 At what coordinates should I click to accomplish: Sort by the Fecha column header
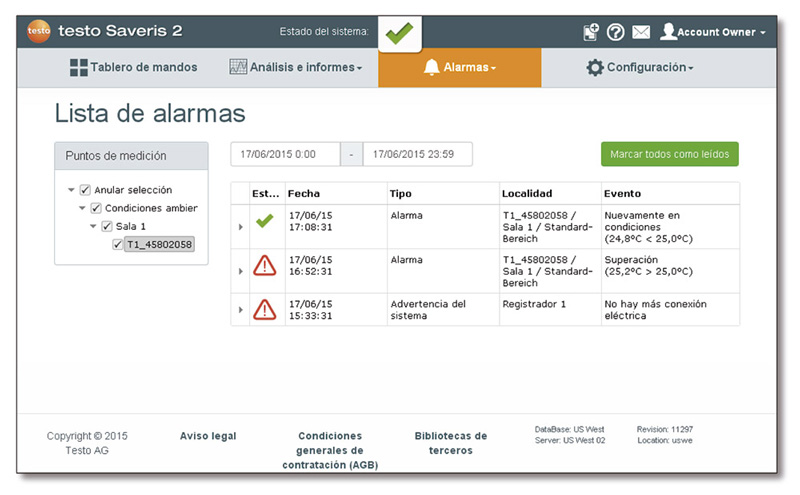tap(336, 193)
